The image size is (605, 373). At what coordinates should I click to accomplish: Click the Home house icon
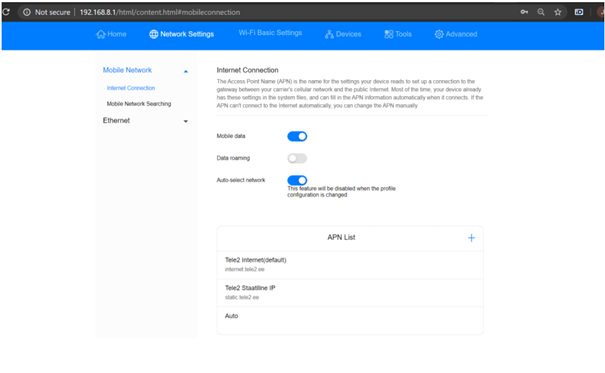pos(101,34)
